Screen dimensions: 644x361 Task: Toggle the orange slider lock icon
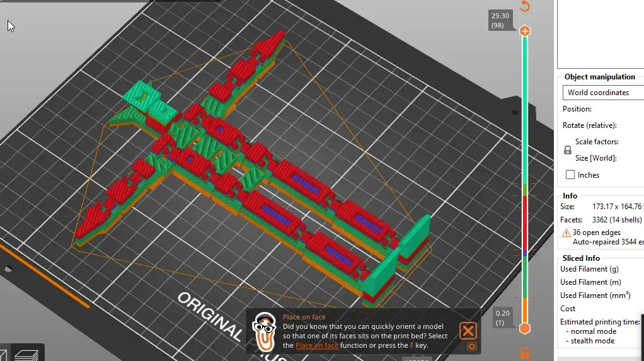[x=524, y=353]
